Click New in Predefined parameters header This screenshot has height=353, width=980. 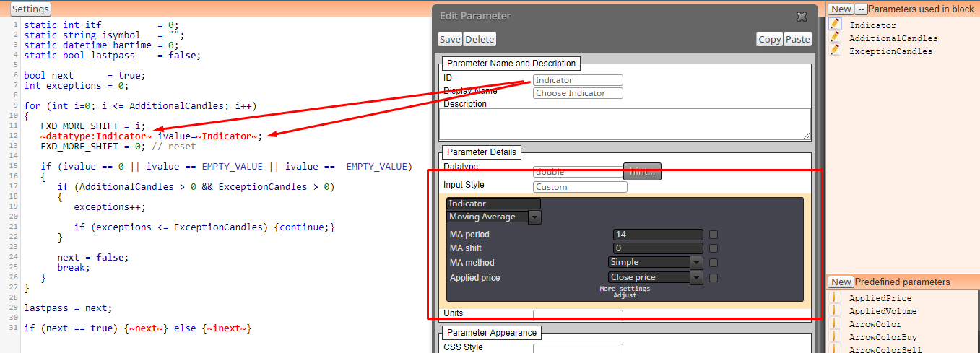point(841,282)
